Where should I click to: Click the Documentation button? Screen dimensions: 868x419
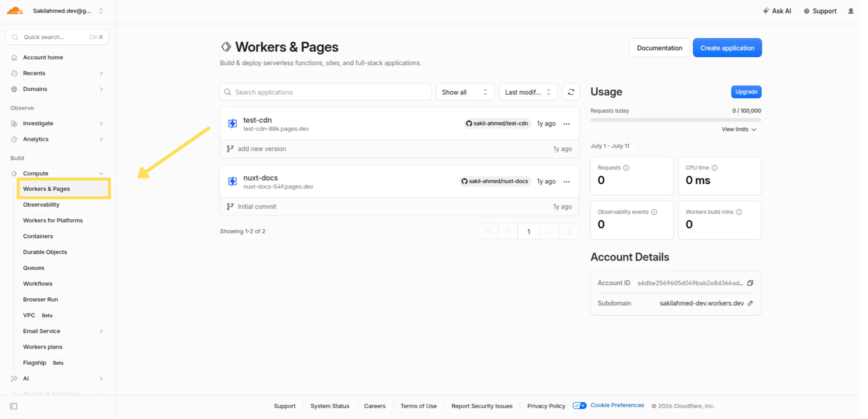tap(659, 48)
